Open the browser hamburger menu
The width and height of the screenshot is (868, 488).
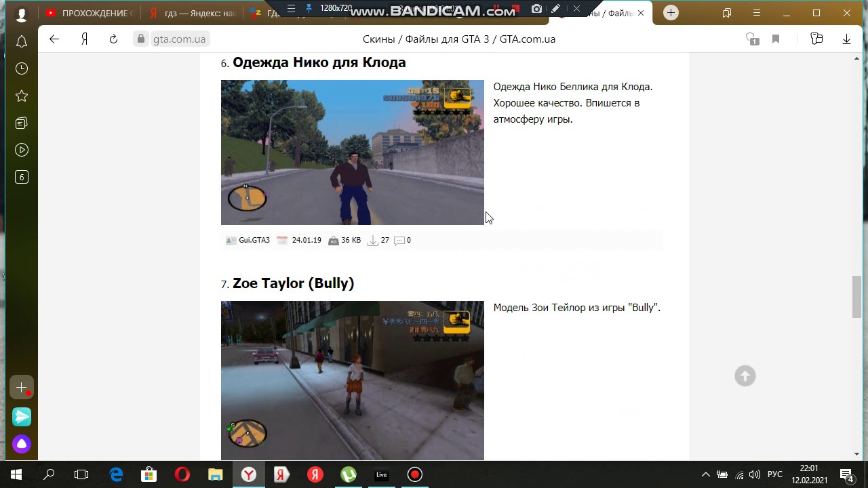tap(757, 13)
